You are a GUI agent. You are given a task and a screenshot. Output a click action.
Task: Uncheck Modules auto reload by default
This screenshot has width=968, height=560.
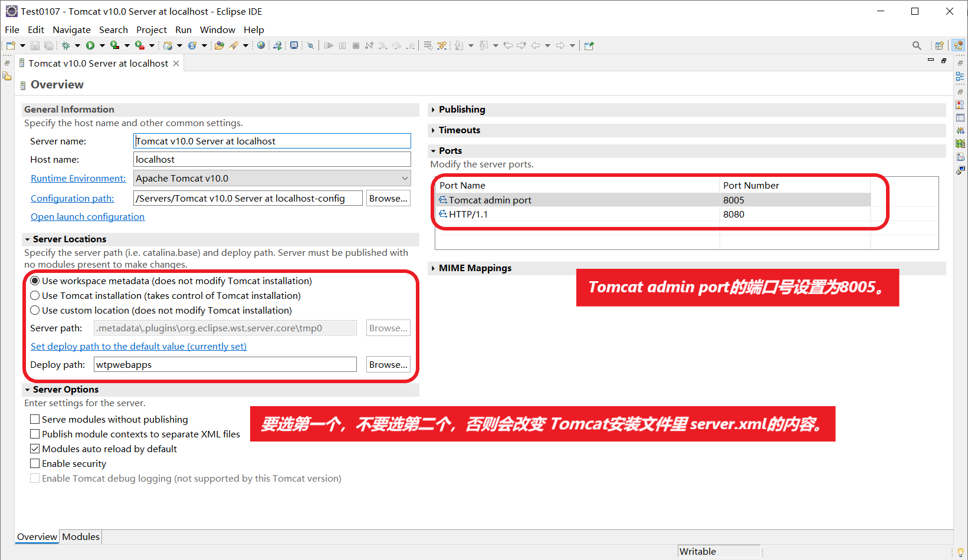pos(35,449)
